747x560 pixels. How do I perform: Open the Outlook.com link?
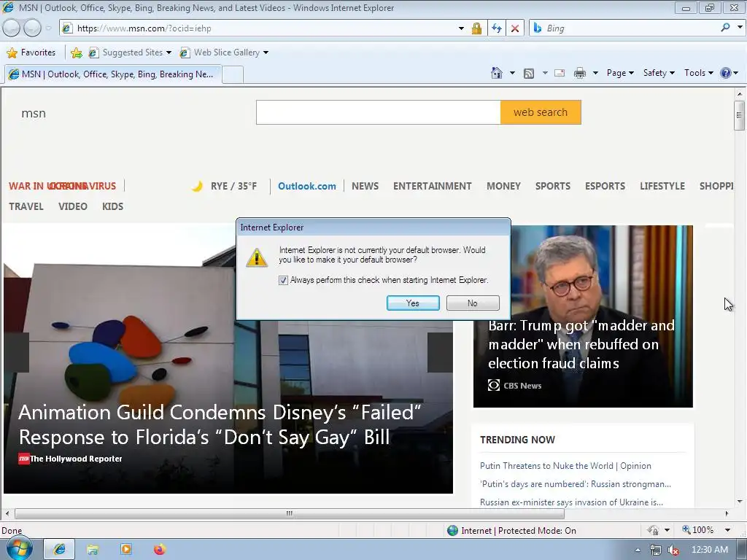pos(307,186)
